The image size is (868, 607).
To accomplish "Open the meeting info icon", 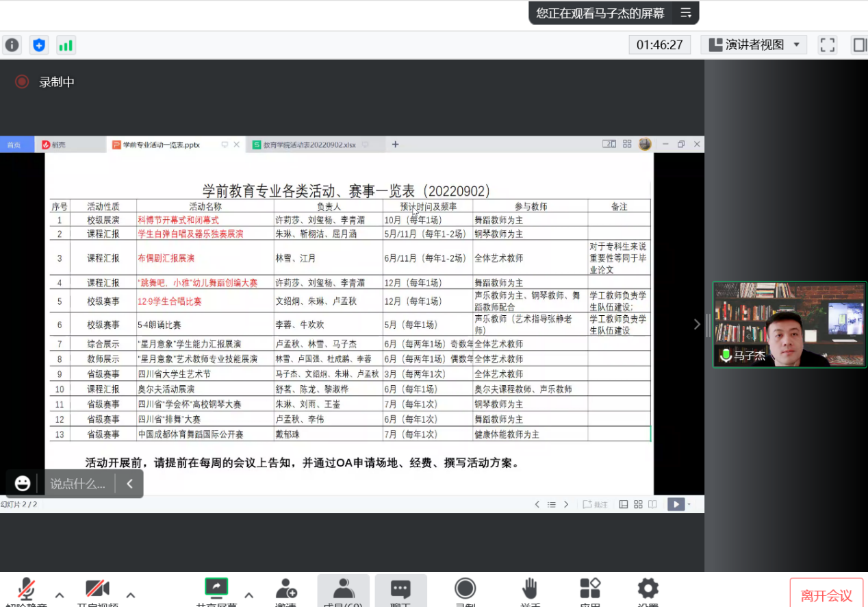I will 12,45.
